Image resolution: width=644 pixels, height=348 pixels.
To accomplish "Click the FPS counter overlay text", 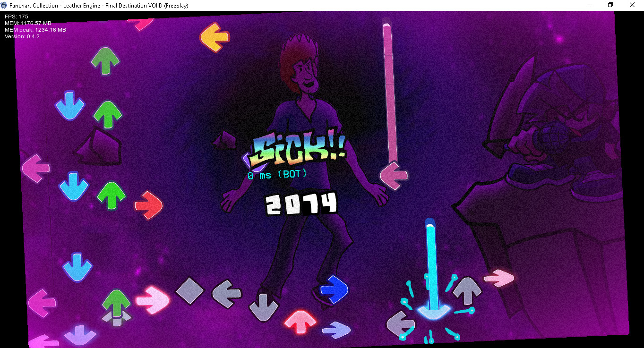I will pyautogui.click(x=17, y=17).
